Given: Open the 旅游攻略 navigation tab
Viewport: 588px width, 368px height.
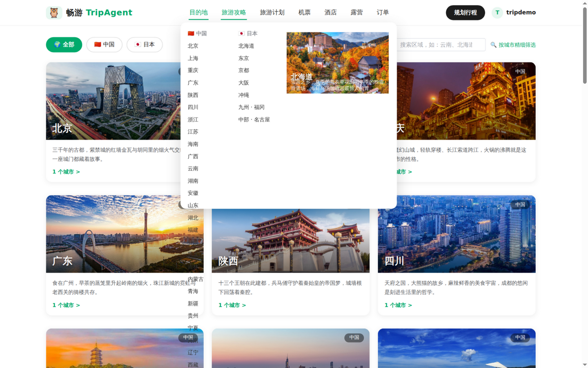Looking at the screenshot, I should (234, 13).
